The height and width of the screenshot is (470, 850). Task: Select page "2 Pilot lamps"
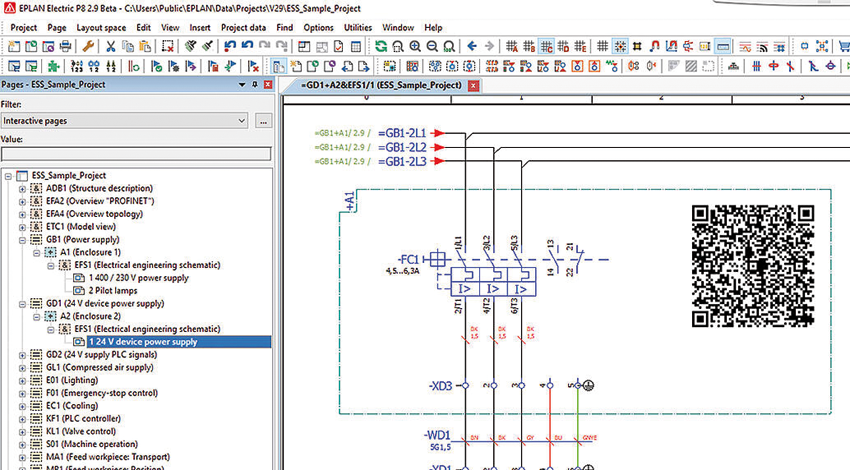[x=113, y=291]
